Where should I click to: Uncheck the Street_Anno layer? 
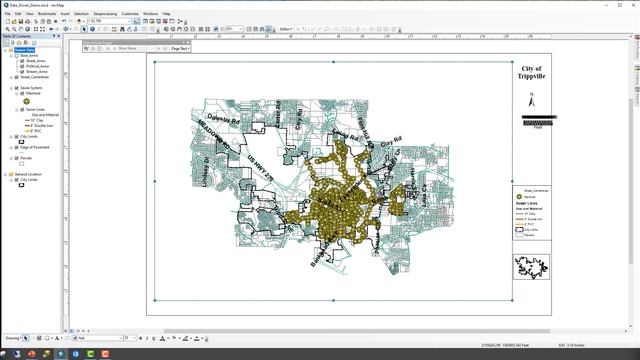click(x=22, y=61)
